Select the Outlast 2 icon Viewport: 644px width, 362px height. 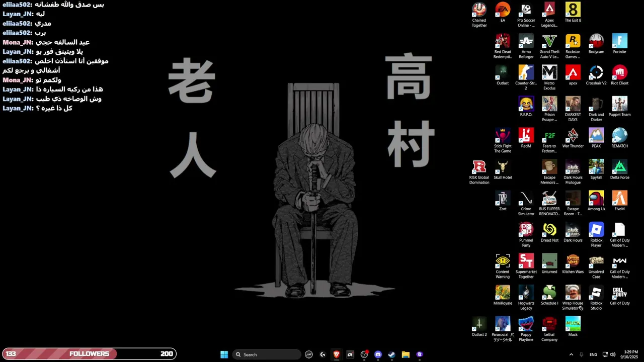(479, 327)
